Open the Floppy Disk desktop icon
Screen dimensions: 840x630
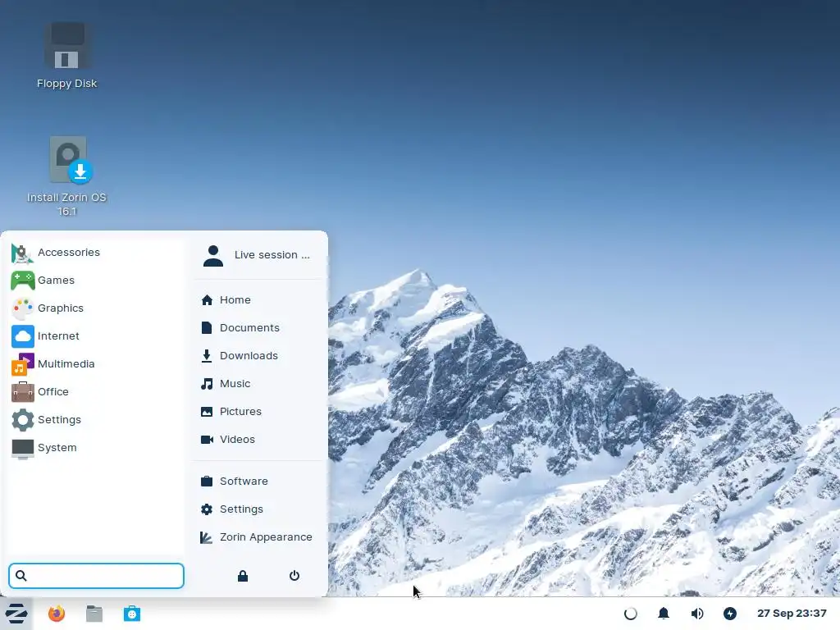pyautogui.click(x=67, y=56)
